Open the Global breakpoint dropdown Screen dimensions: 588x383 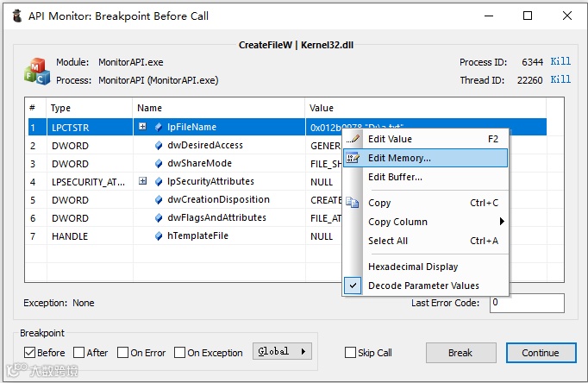click(x=282, y=352)
